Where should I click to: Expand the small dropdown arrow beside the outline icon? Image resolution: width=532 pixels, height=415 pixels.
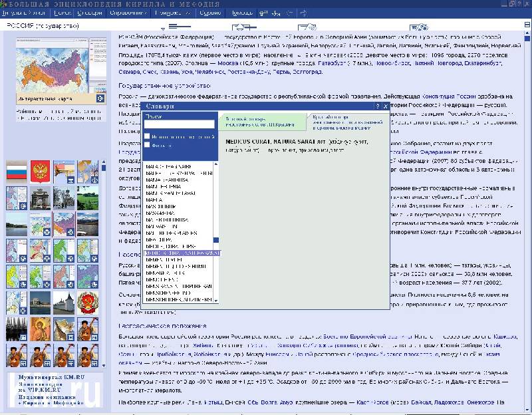point(163,29)
